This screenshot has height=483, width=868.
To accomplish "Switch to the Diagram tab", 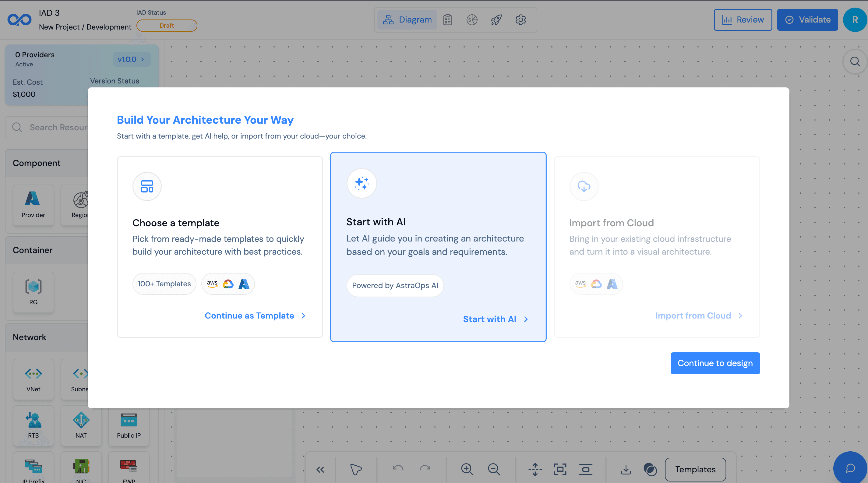I will [x=407, y=19].
